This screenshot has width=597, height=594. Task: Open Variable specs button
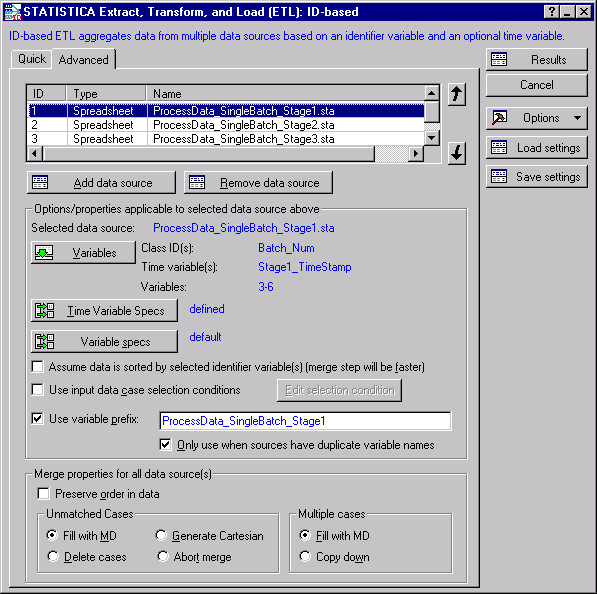click(104, 342)
